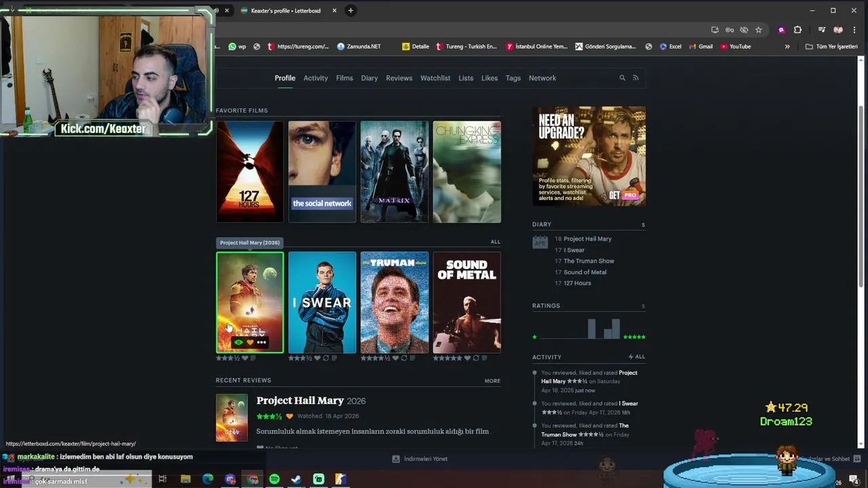Go to the Diary tab

point(370,78)
